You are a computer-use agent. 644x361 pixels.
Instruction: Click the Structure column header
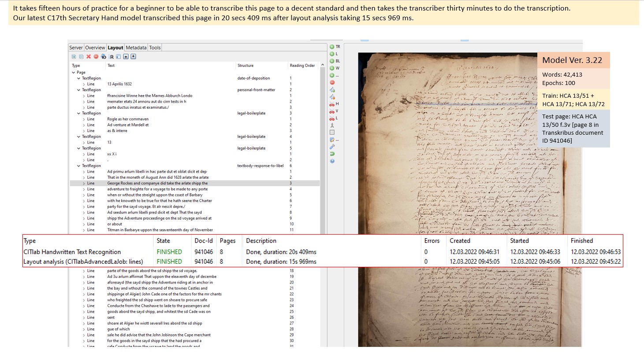[246, 66]
